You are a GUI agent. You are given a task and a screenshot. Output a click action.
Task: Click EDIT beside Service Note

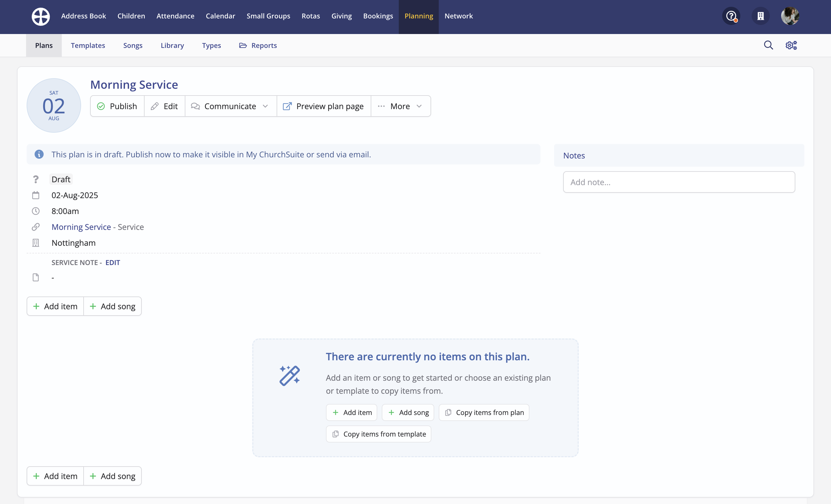point(113,262)
